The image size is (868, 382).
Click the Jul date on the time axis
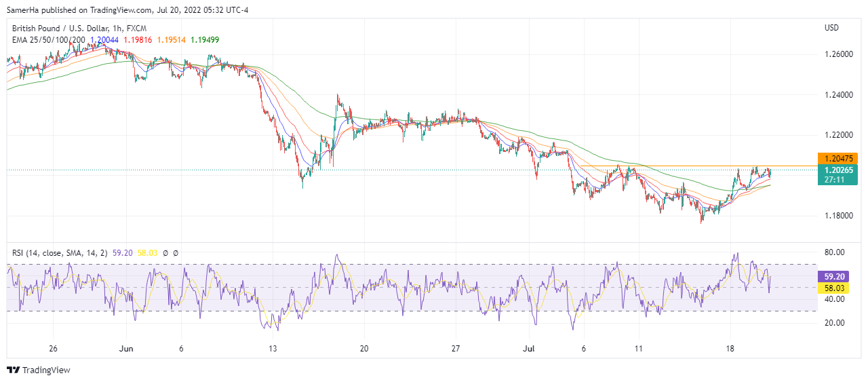529,348
